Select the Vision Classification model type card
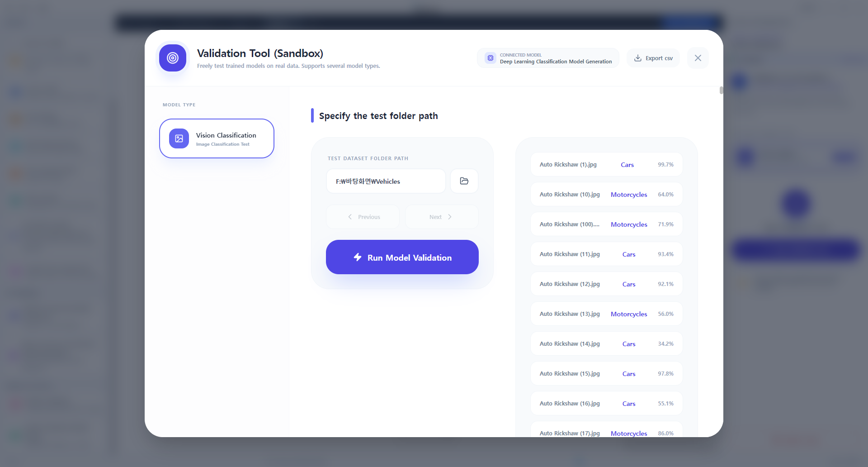Viewport: 868px width, 467px height. click(217, 138)
